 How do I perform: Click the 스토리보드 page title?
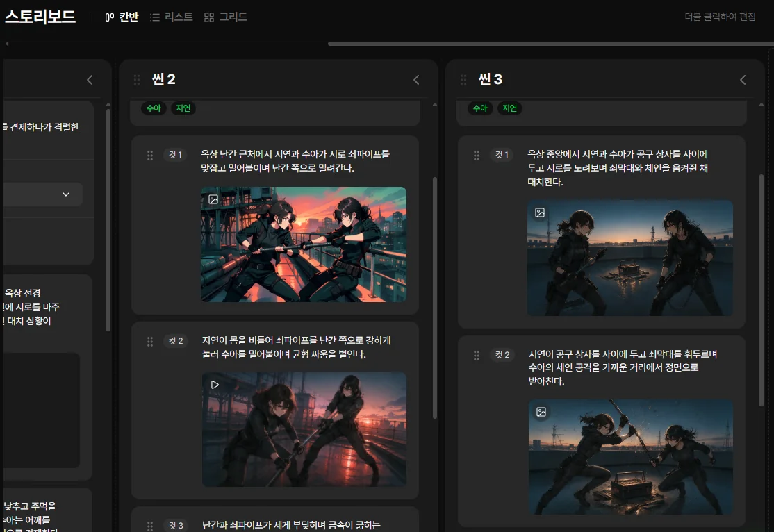[40, 17]
